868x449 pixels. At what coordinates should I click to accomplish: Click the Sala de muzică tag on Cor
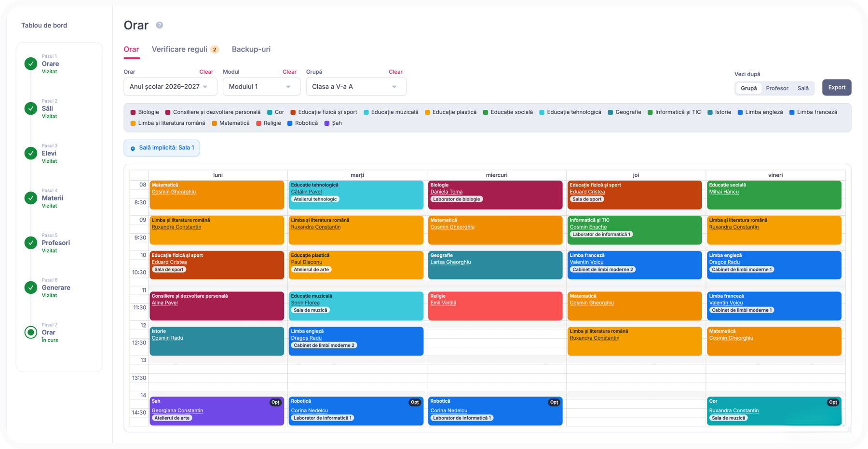coord(729,418)
